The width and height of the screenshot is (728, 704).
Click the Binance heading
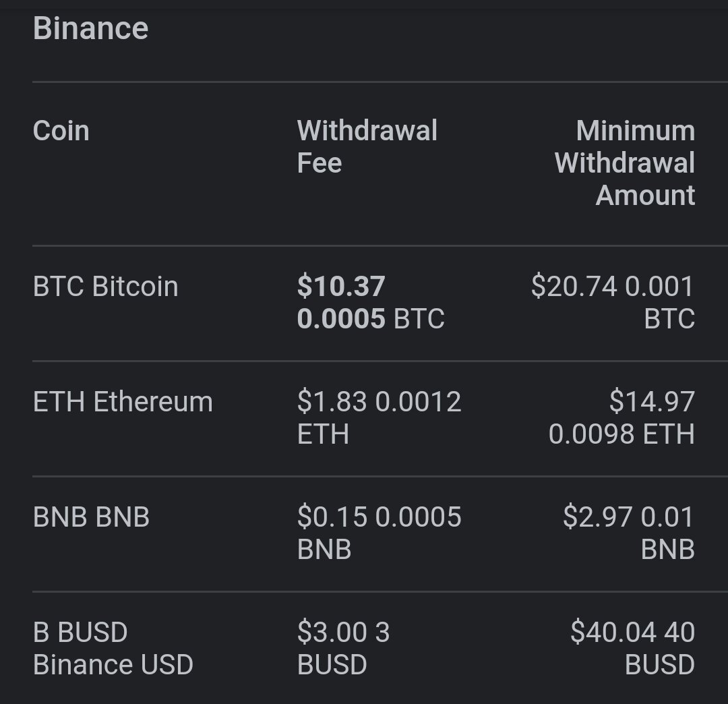pos(90,28)
